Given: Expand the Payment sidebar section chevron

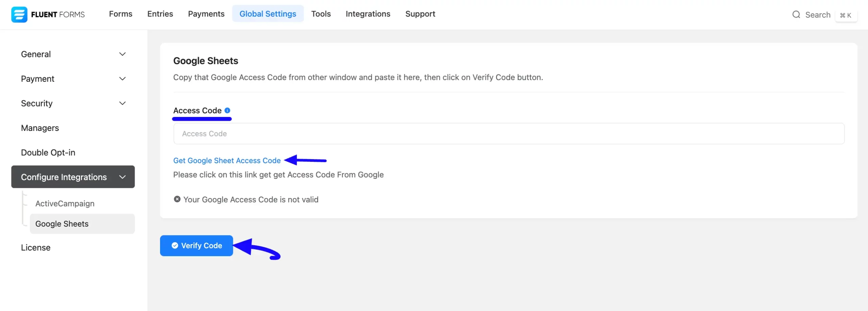Looking at the screenshot, I should click(x=122, y=79).
